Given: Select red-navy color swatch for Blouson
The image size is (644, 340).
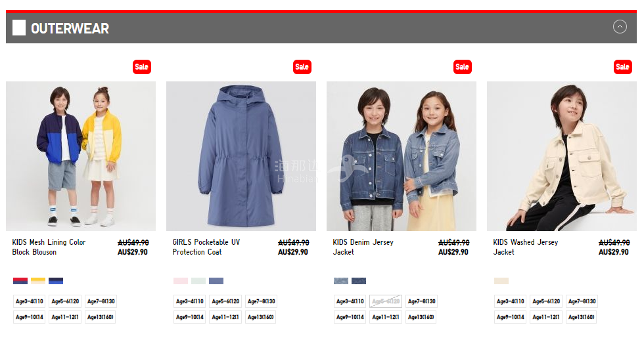Looking at the screenshot, I should [x=20, y=281].
